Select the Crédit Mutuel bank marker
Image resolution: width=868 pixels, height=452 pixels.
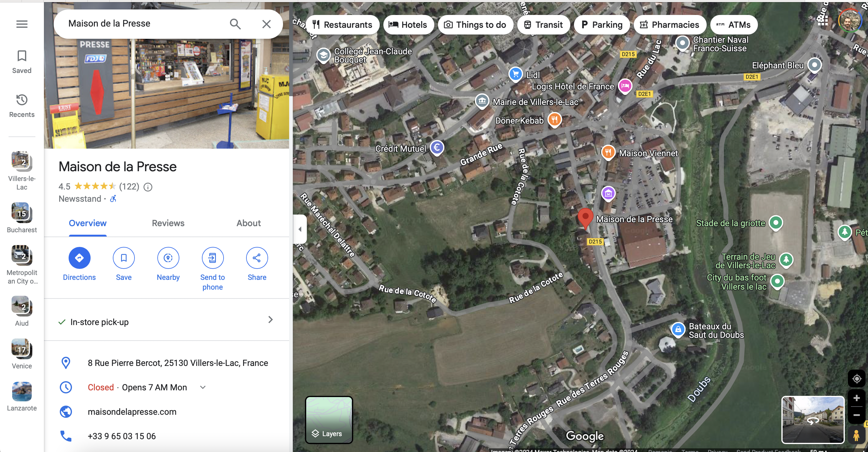tap(437, 148)
